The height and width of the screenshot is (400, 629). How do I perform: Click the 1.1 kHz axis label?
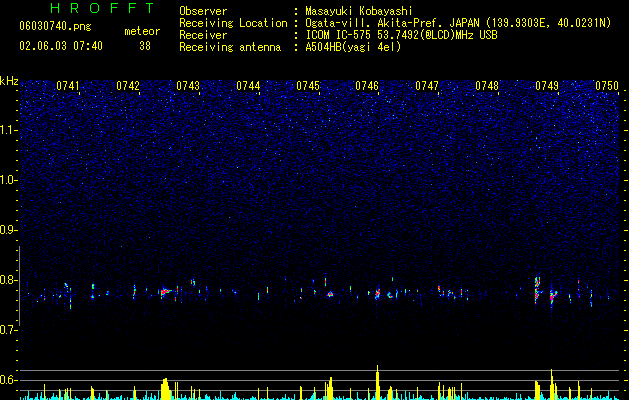(8, 130)
